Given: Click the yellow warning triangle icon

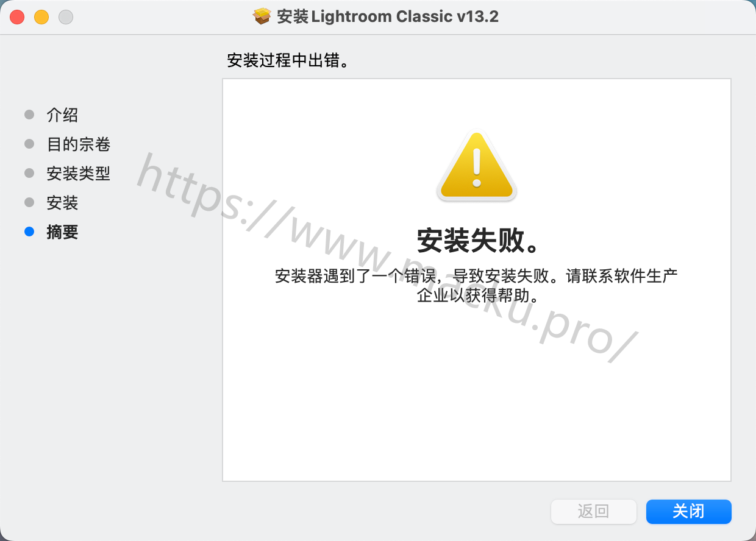Looking at the screenshot, I should pos(477,167).
